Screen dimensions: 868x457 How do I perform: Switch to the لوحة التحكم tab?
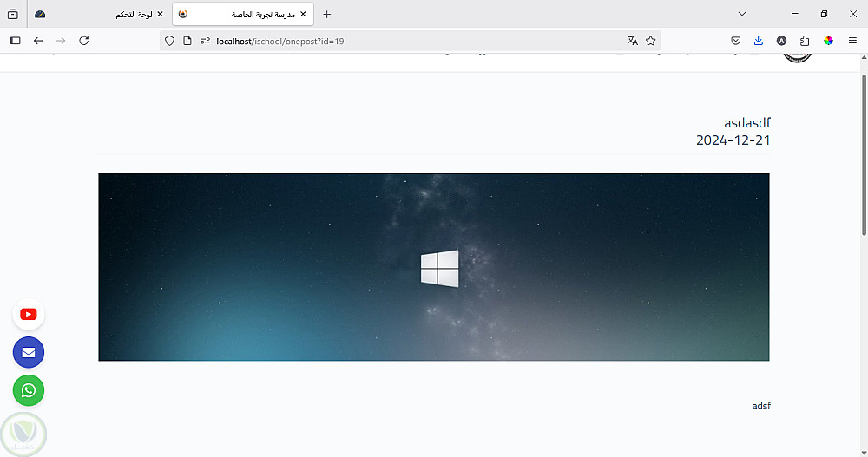coord(100,15)
